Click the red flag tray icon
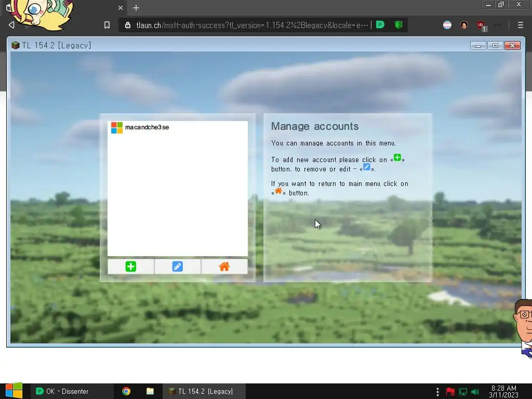This screenshot has height=399, width=532. (x=450, y=392)
